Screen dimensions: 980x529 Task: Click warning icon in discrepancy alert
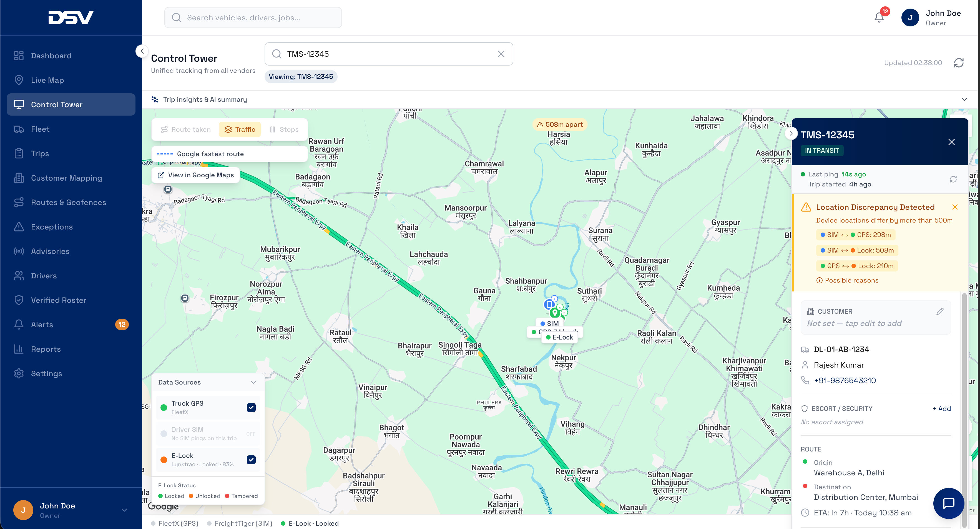pyautogui.click(x=806, y=207)
